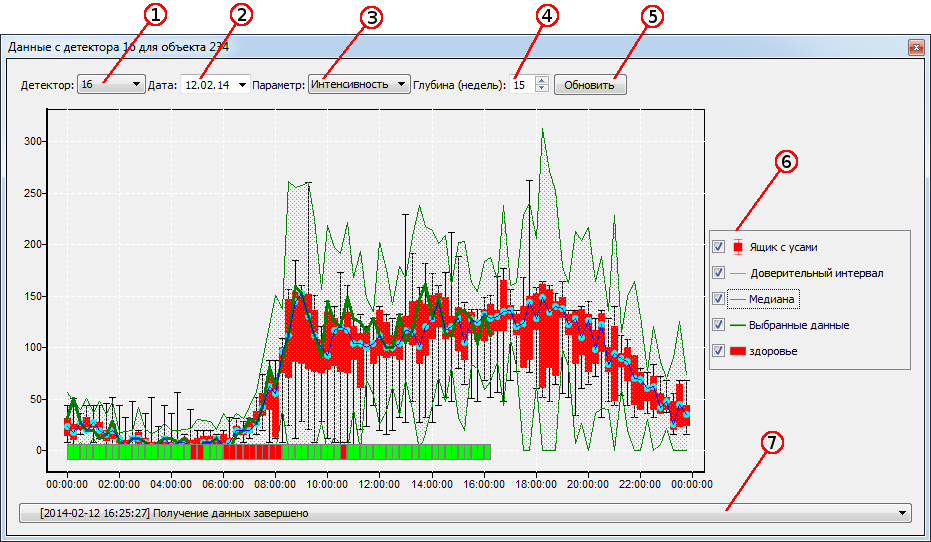Click the 12:00:00 time axis label
The height and width of the screenshot is (542, 931).
[x=379, y=484]
